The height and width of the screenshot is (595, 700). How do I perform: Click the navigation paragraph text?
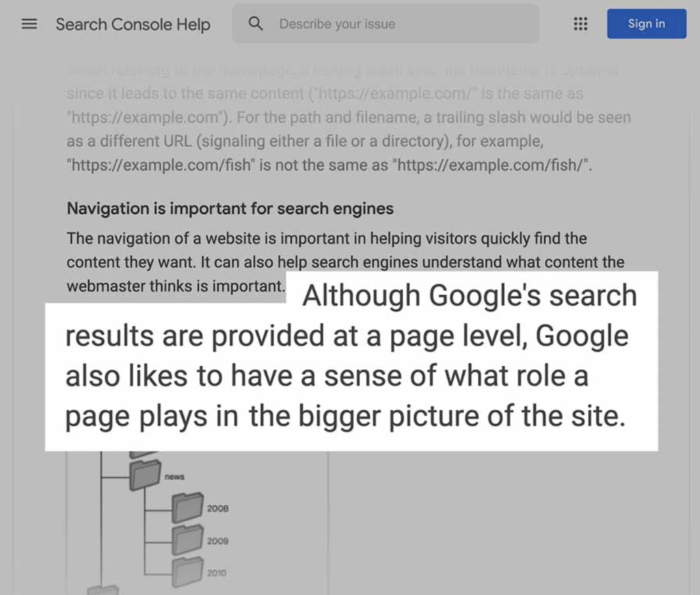point(345,262)
